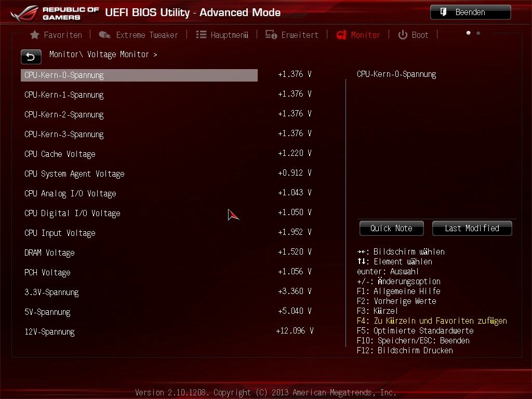Click the Quick Note button
Image resolution: width=532 pixels, height=399 pixels.
coord(392,229)
